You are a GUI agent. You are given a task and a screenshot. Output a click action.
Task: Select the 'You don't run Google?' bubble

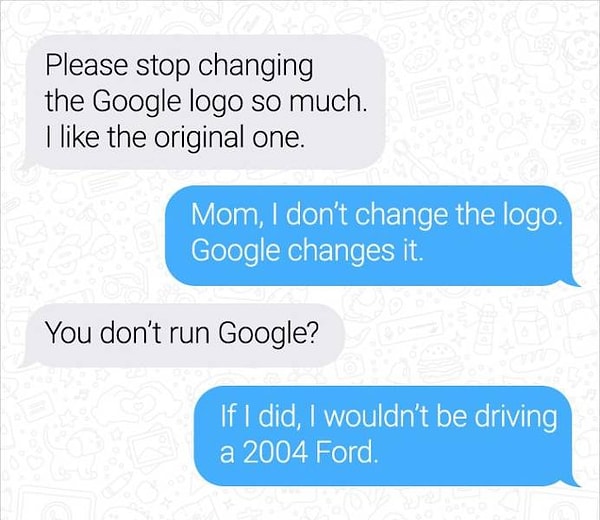click(182, 335)
